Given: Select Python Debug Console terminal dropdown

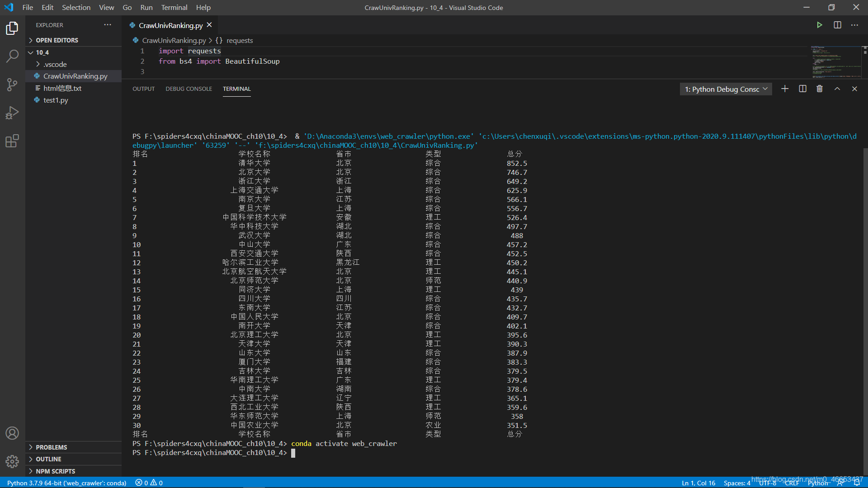Looking at the screenshot, I should [x=726, y=89].
